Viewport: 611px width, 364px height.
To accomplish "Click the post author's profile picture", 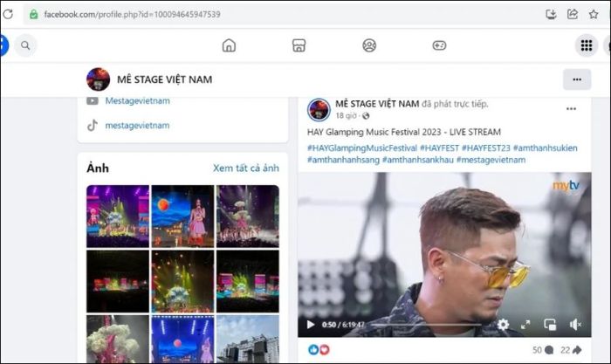I will point(319,109).
